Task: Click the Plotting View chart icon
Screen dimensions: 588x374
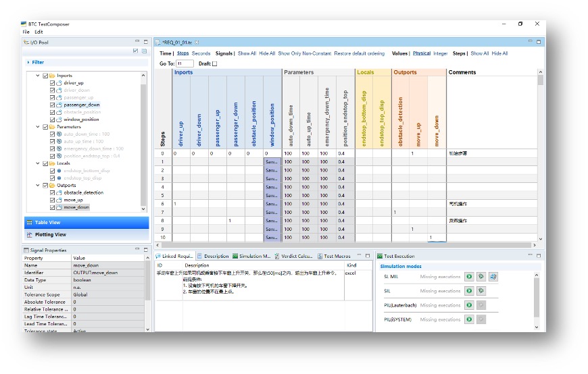Action: coord(29,234)
